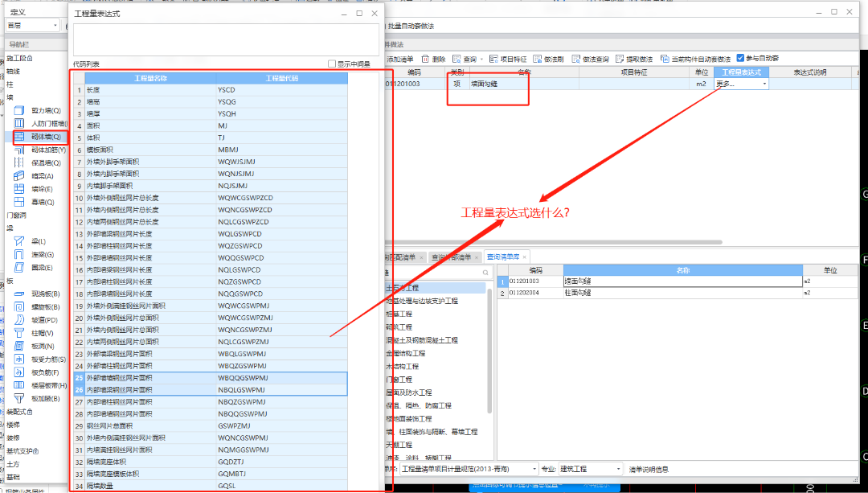868x493 pixels.
Task: Select 楼层板带(H) component
Action: [x=49, y=385]
